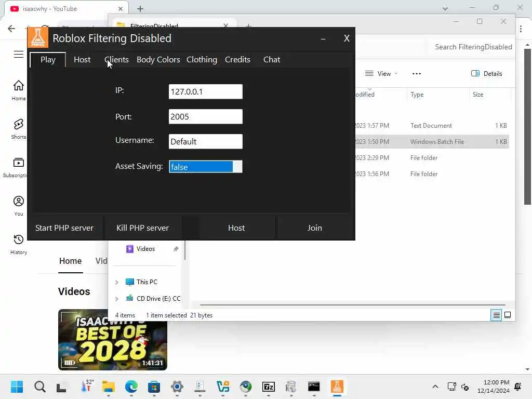Play the Best of 2028 video thumbnail

point(113,340)
